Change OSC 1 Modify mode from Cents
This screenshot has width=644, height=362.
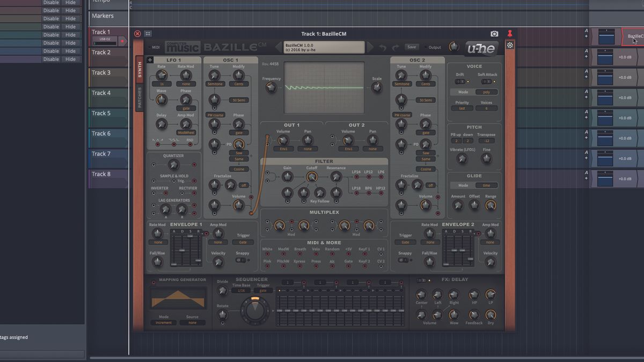(x=239, y=84)
